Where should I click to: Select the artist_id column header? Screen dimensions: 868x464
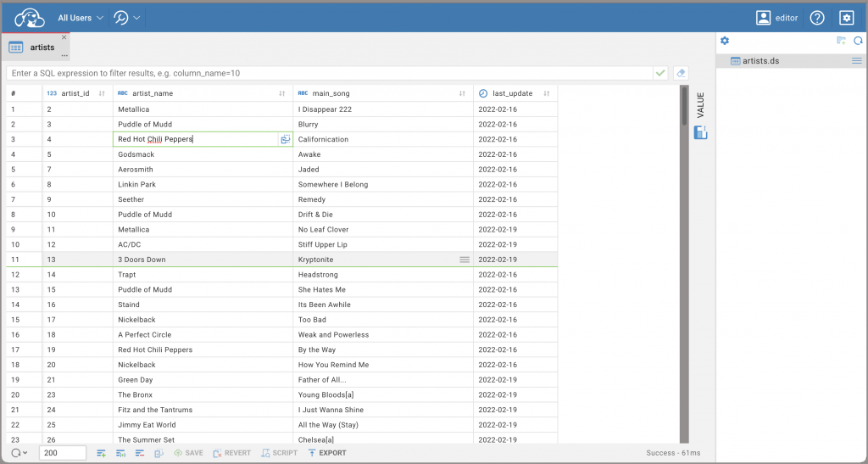[75, 93]
